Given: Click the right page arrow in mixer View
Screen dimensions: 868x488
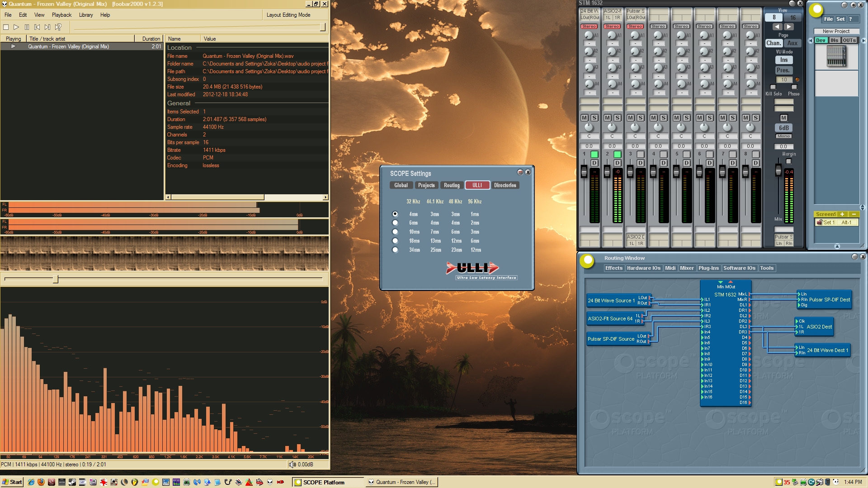Looking at the screenshot, I should click(789, 27).
